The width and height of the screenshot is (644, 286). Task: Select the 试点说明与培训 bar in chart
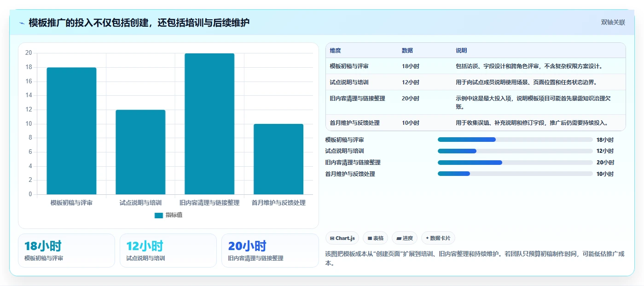(x=140, y=152)
